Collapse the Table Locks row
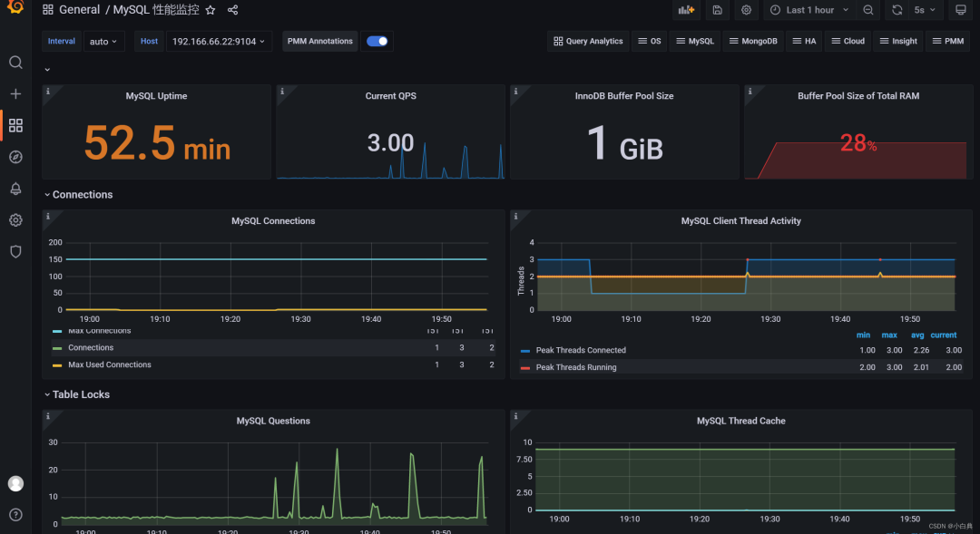 77,394
